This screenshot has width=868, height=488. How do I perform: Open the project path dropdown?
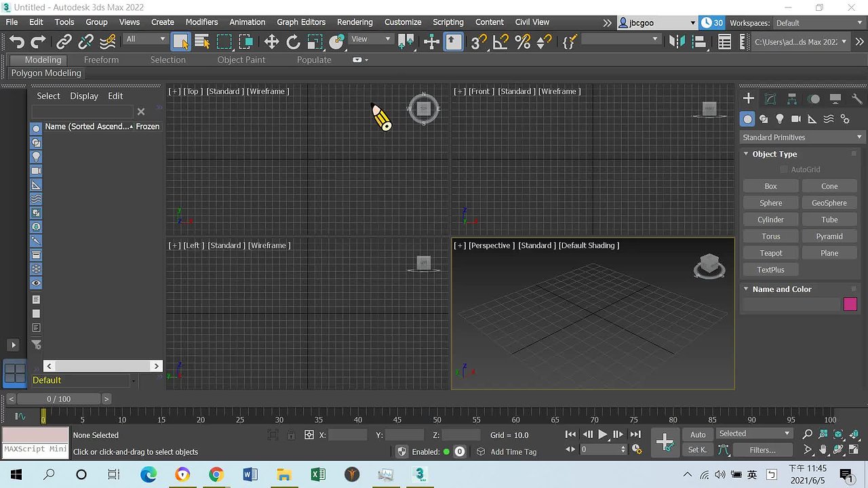click(801, 42)
